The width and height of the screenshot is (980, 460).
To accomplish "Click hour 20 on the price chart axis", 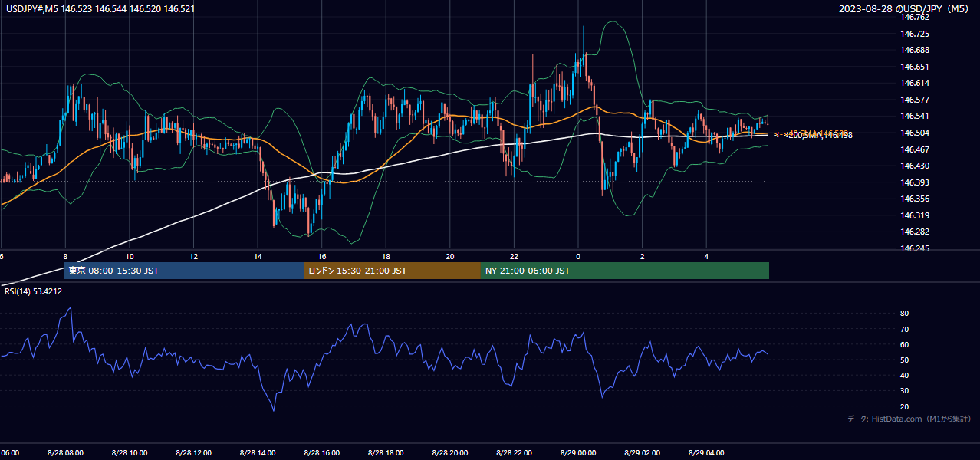I will pyautogui.click(x=450, y=256).
